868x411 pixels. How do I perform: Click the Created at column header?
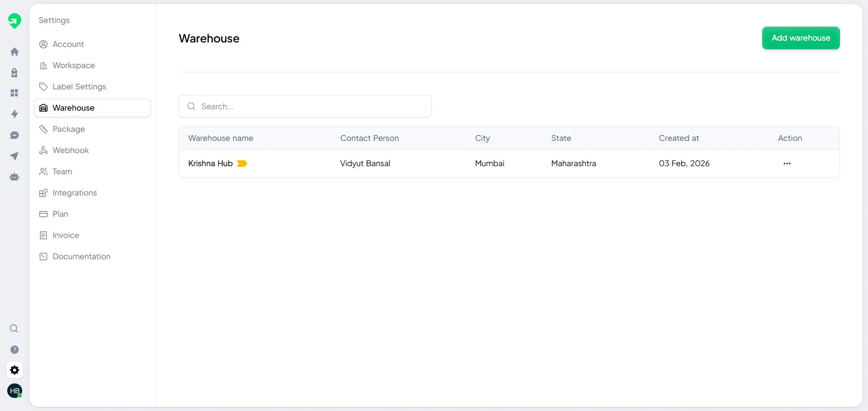point(679,138)
